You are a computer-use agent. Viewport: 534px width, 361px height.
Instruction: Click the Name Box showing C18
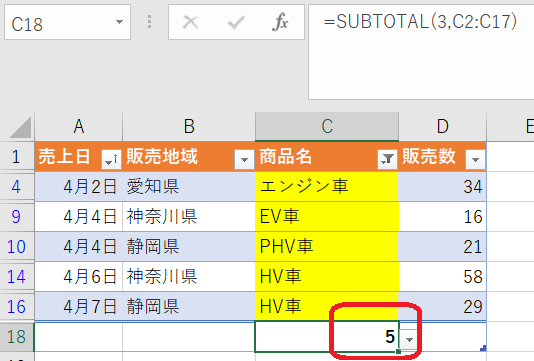tap(67, 22)
